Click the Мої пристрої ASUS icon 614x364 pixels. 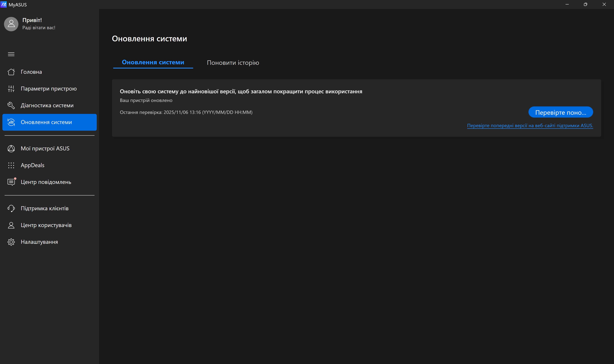tap(11, 148)
